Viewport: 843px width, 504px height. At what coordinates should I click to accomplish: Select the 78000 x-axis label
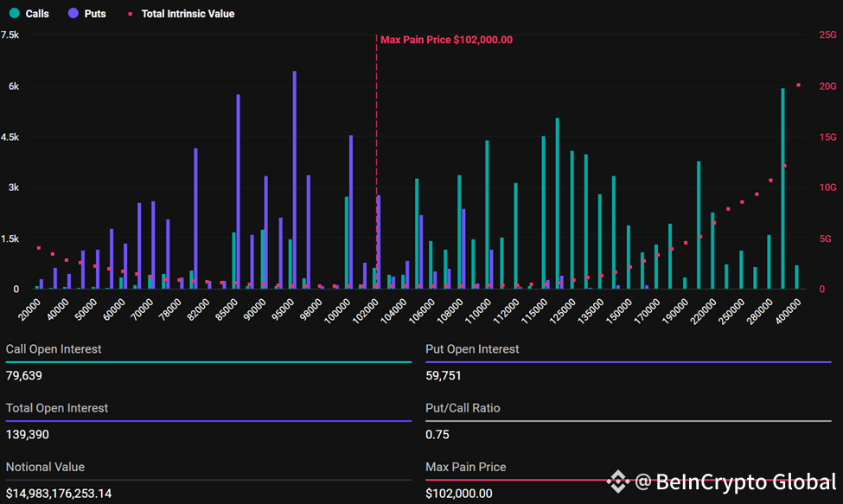170,310
